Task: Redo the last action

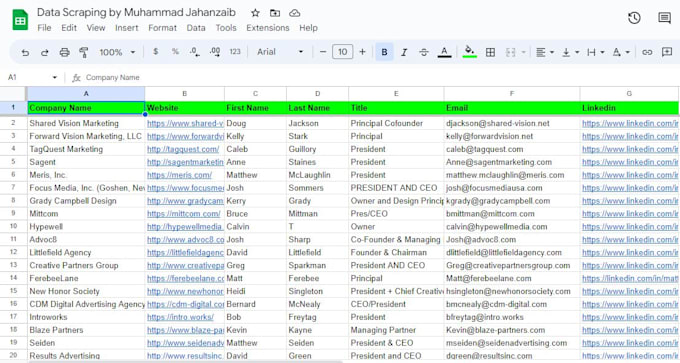Action: 45,52
